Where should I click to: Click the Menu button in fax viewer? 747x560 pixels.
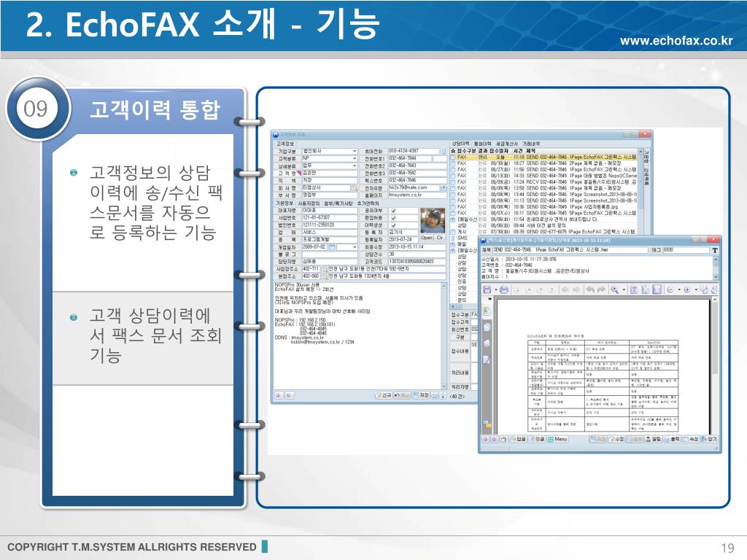557,439
